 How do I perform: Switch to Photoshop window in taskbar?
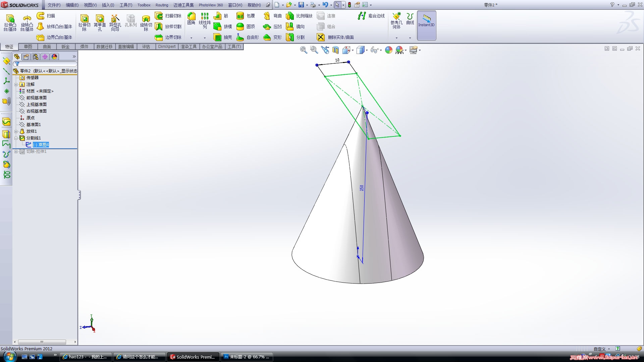(247, 357)
